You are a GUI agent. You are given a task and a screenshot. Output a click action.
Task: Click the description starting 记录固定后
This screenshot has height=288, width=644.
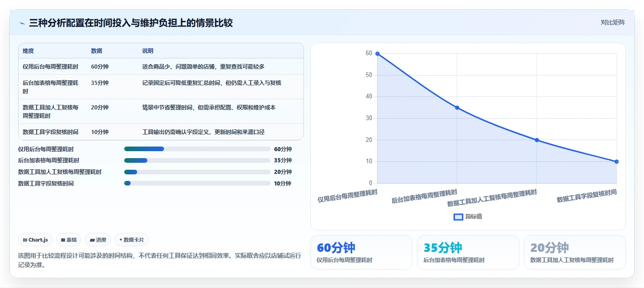click(212, 83)
